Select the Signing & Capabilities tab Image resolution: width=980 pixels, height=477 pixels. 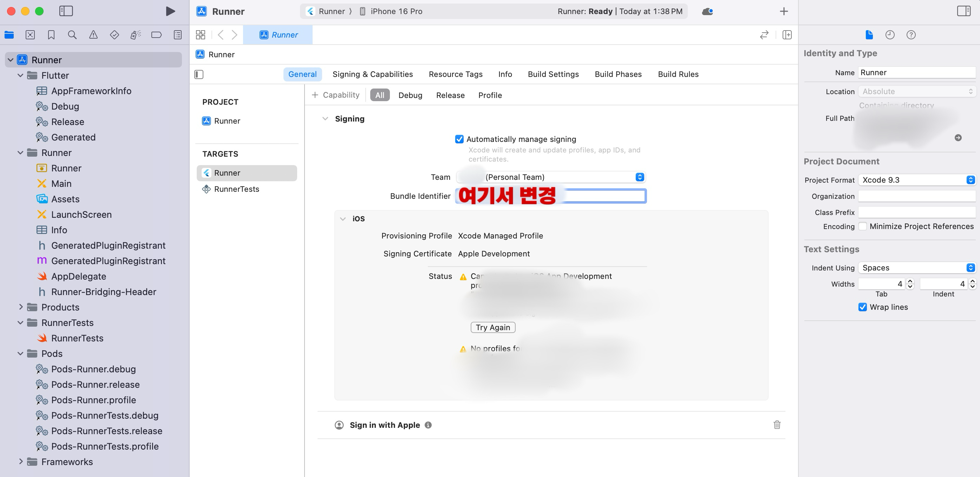[372, 74]
